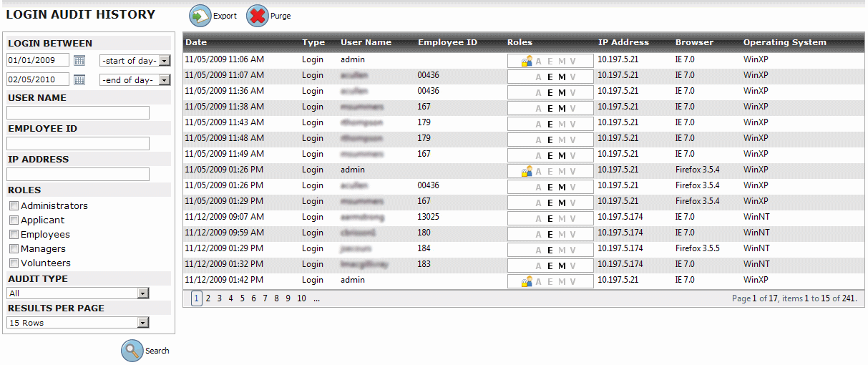Click the red Purge icon
Viewport: 868px width, 365px height.
coord(258,16)
